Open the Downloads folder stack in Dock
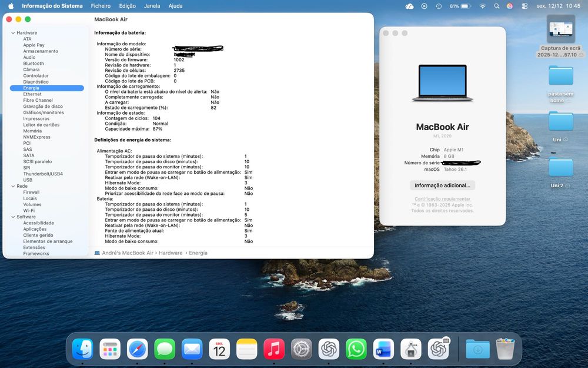The height and width of the screenshot is (368, 588). tap(477, 349)
